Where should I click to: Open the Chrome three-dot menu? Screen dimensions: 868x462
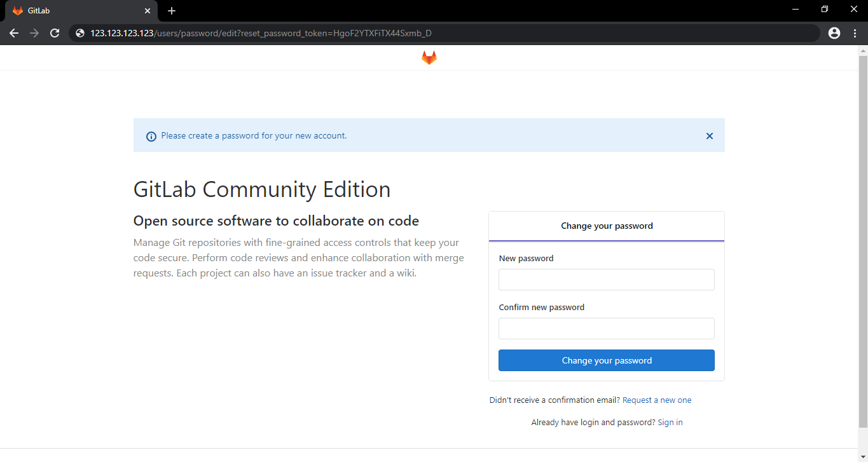(855, 33)
